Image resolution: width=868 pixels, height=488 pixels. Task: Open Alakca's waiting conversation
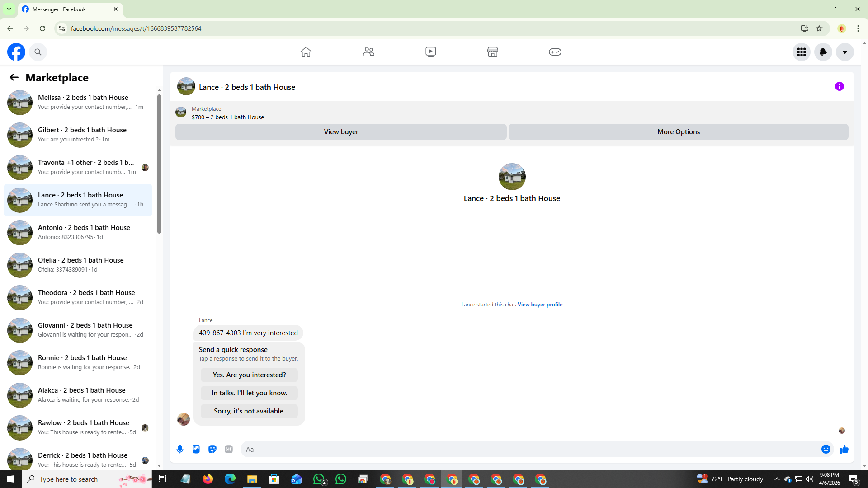pos(78,395)
